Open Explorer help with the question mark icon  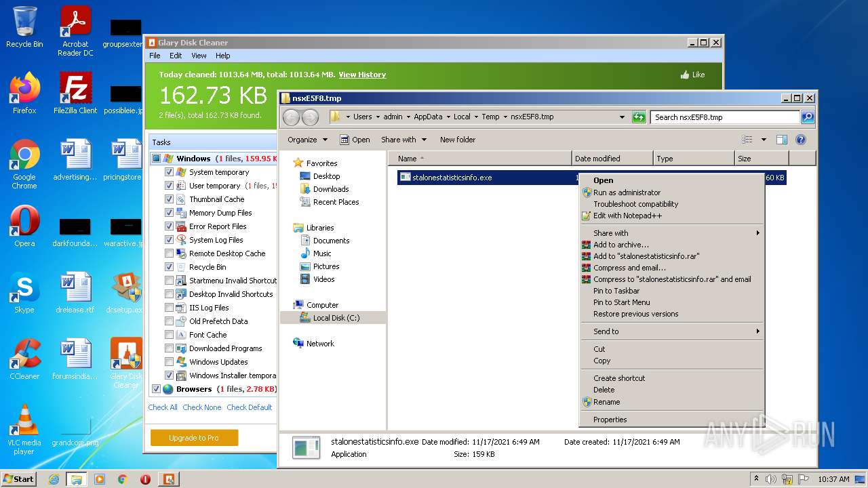[x=800, y=140]
